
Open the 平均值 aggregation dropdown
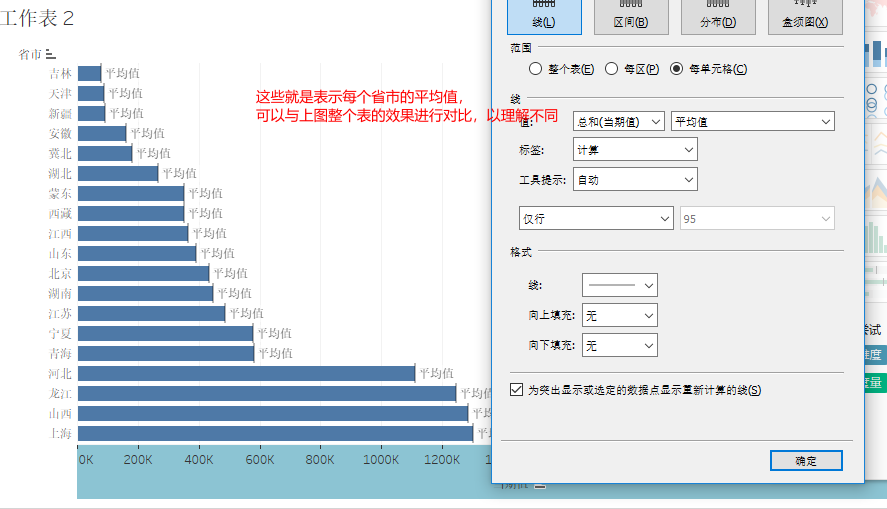752,122
